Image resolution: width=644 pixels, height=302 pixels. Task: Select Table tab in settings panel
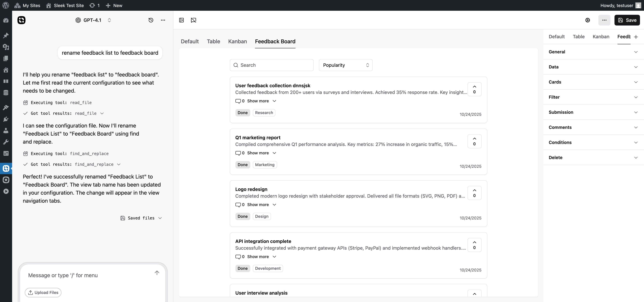tap(578, 37)
